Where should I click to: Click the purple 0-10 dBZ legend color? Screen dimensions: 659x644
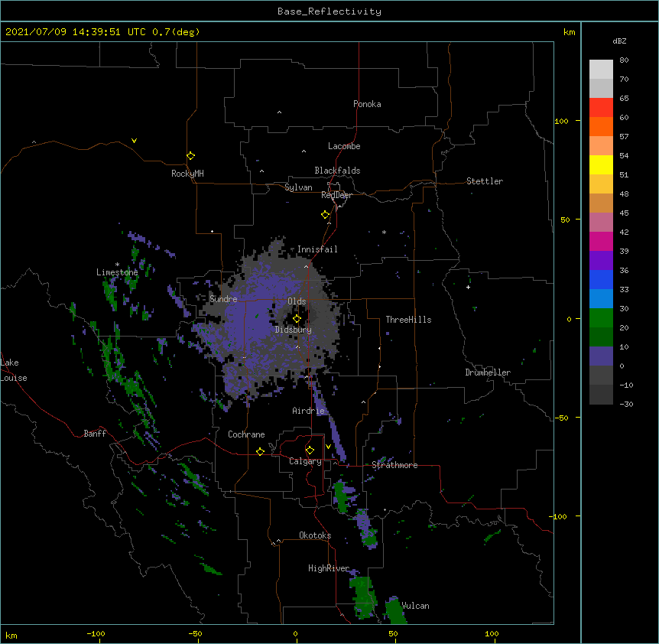(x=601, y=356)
